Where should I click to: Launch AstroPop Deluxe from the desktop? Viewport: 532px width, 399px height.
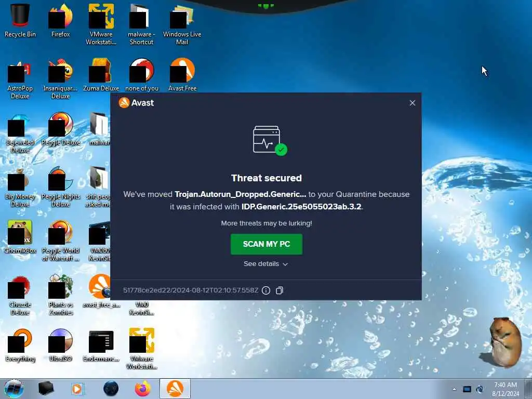[x=20, y=78]
